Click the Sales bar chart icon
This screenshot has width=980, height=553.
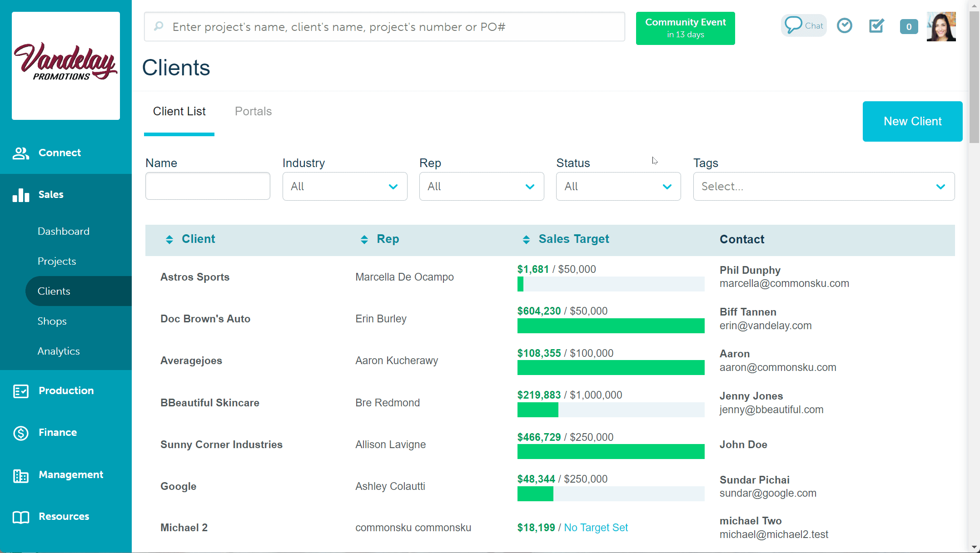[21, 195]
